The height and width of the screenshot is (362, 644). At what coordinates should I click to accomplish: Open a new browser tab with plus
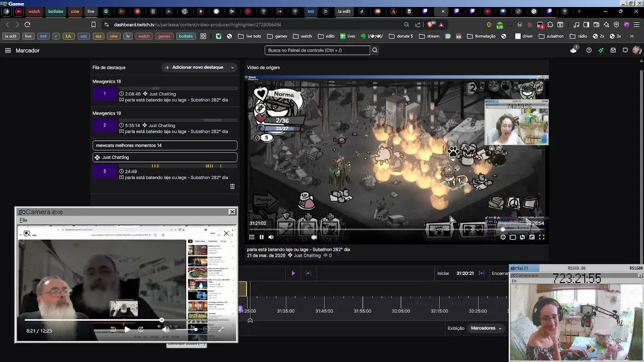pyautogui.click(x=579, y=11)
